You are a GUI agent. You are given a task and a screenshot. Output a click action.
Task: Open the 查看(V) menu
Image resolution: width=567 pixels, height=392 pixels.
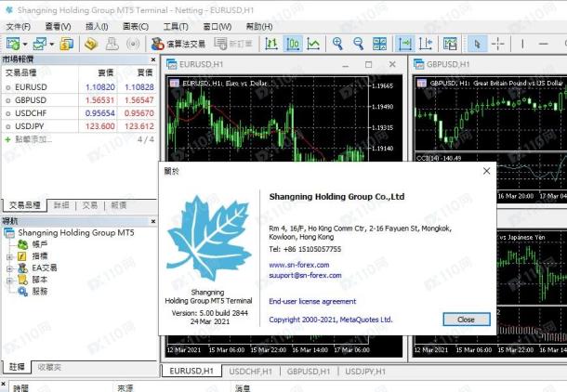pos(58,26)
